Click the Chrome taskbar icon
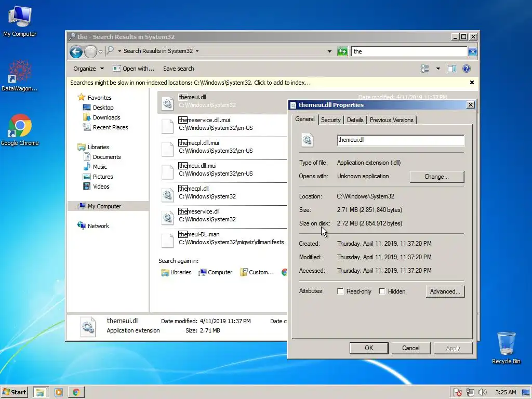 click(76, 392)
